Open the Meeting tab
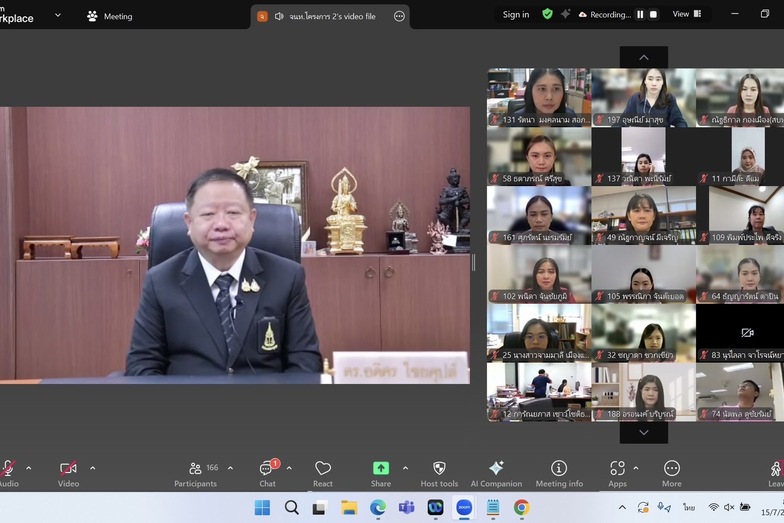The height and width of the screenshot is (523, 784). [110, 16]
